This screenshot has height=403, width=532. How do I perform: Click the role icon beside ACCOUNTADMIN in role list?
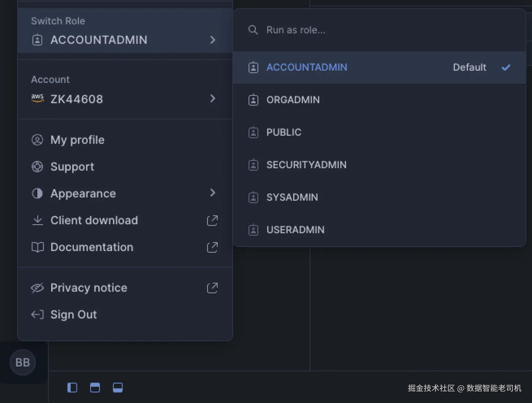[x=253, y=67]
